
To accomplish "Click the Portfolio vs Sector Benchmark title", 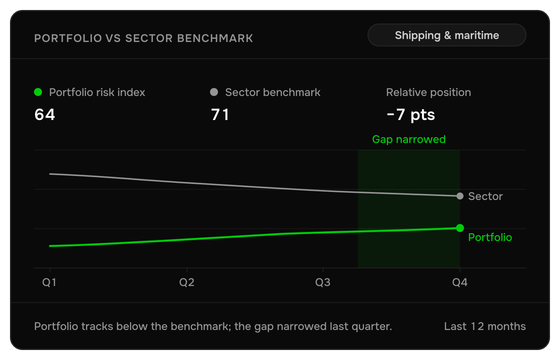I will click(144, 38).
